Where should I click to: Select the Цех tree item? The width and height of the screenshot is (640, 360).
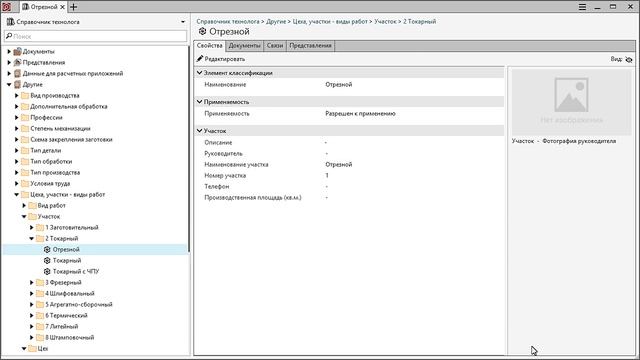(x=43, y=349)
